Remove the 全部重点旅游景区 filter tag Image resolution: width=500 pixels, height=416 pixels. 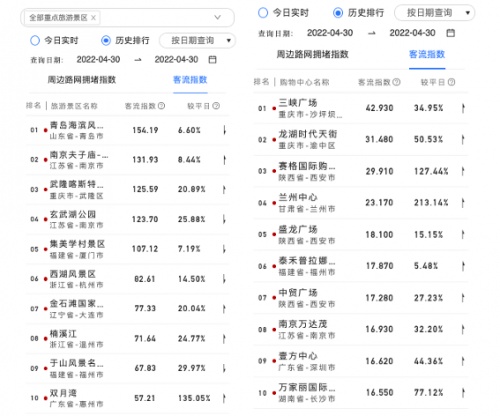click(x=93, y=18)
